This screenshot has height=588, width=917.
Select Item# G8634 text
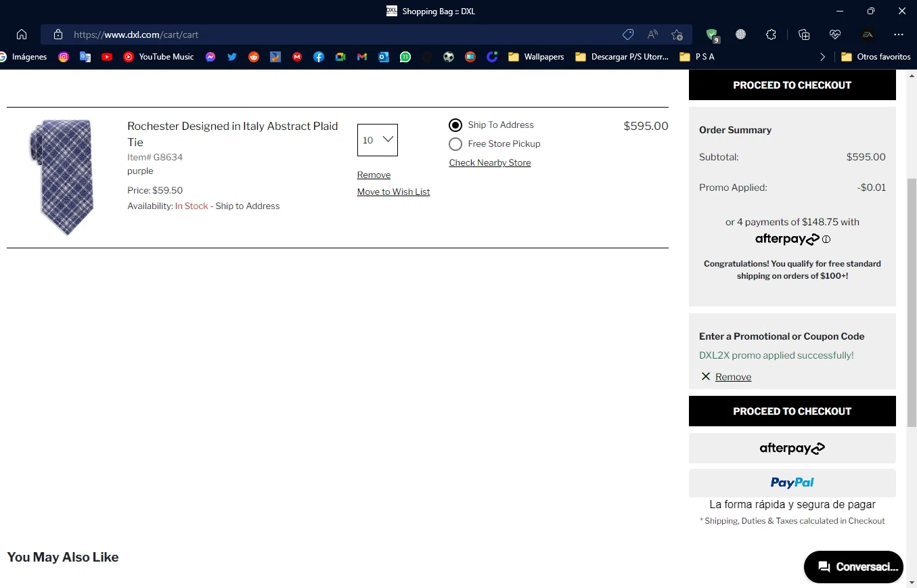click(155, 158)
